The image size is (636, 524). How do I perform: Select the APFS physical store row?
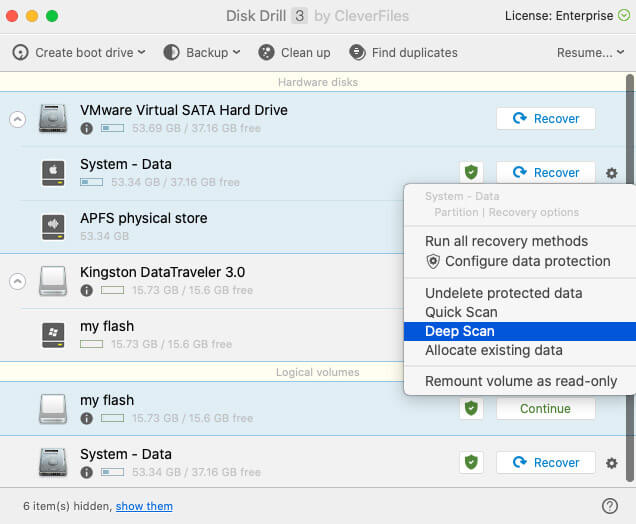pos(202,227)
